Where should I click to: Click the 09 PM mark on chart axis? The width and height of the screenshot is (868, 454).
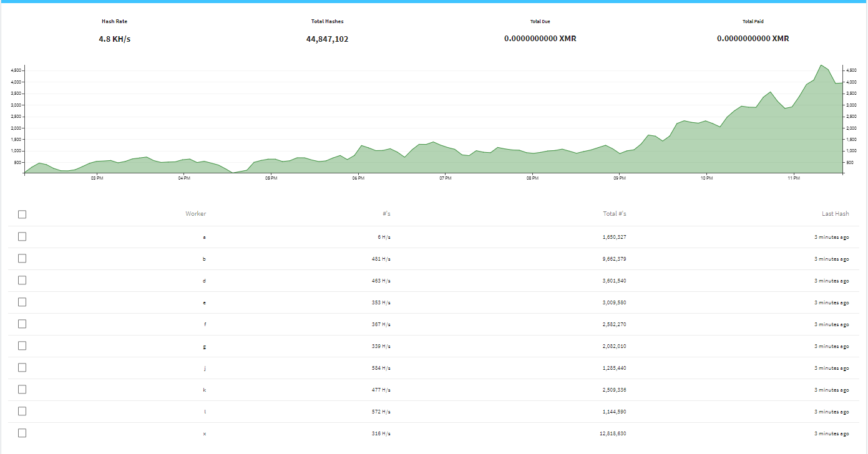pyautogui.click(x=620, y=178)
